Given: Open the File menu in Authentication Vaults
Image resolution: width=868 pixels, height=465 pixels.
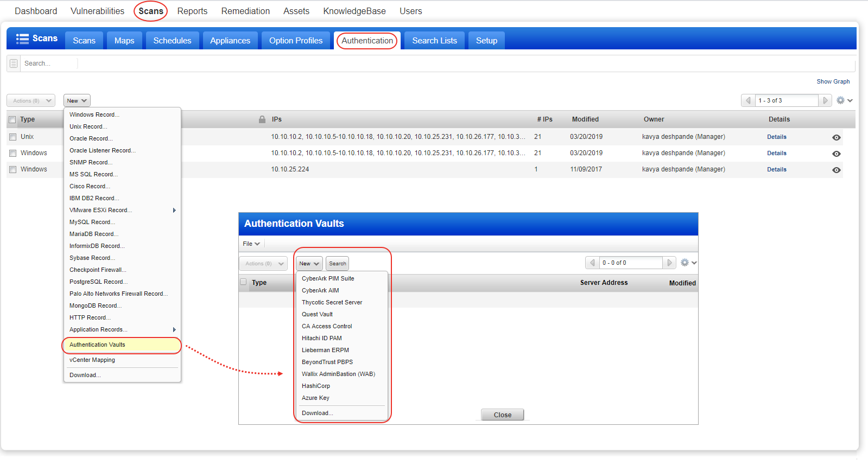Looking at the screenshot, I should tap(251, 244).
